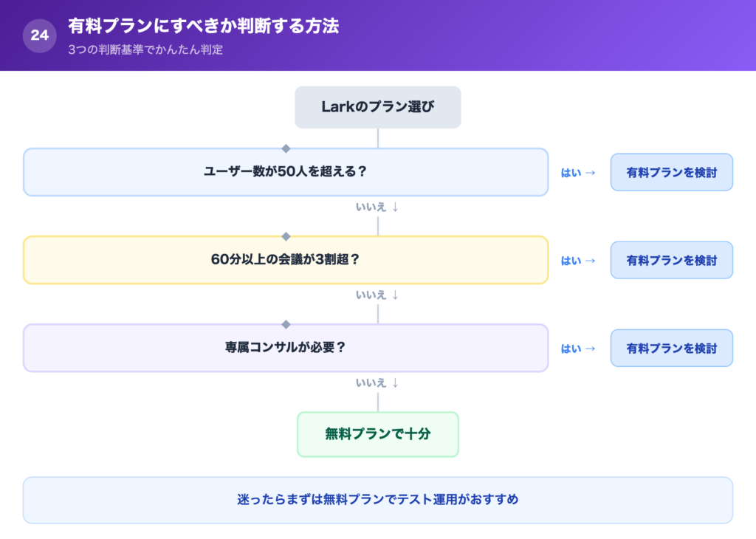Select the diamond marker above the consultant question

tap(286, 324)
